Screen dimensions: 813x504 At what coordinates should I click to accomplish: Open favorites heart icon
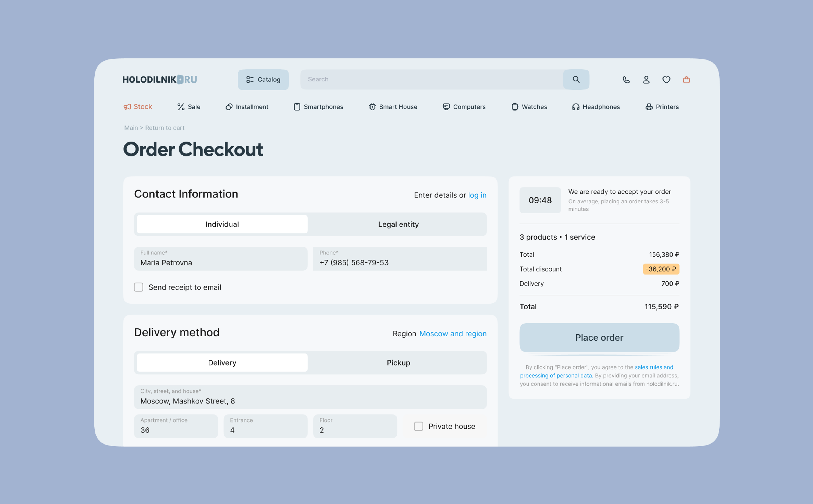tap(666, 80)
